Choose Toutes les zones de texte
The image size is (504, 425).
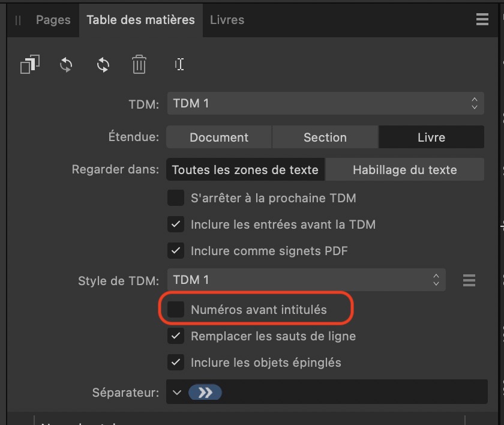click(245, 169)
